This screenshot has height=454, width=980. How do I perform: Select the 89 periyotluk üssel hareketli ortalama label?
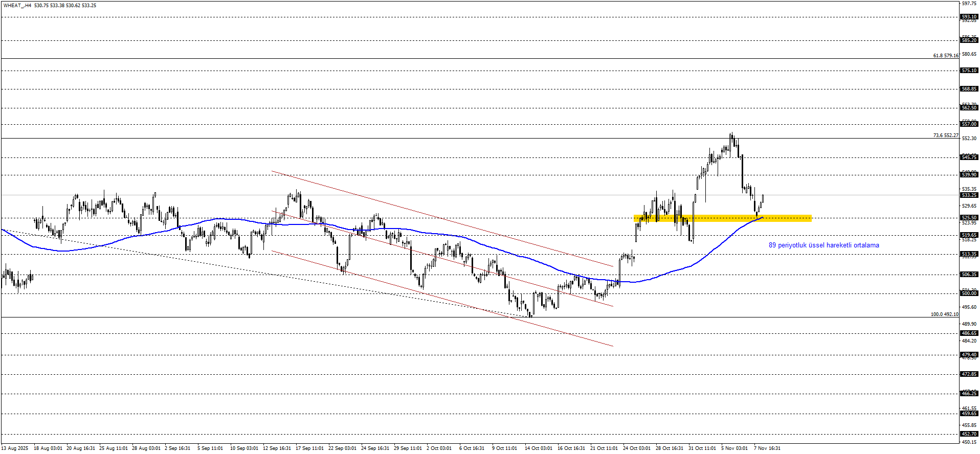tap(823, 245)
